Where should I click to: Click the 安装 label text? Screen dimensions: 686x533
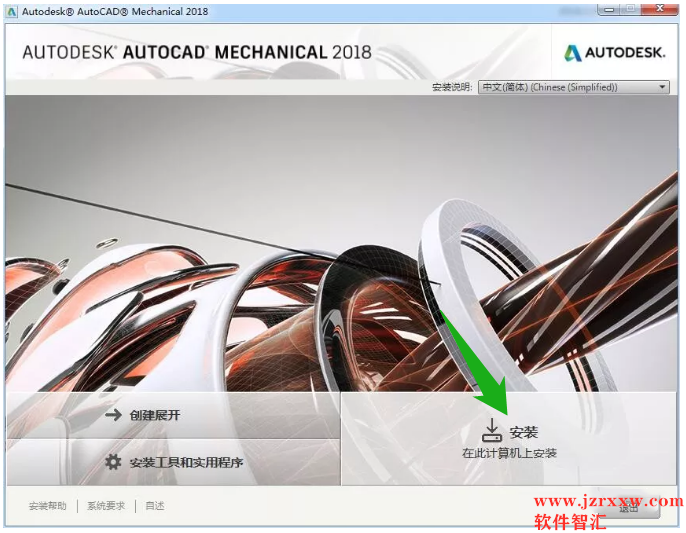pyautogui.click(x=524, y=432)
